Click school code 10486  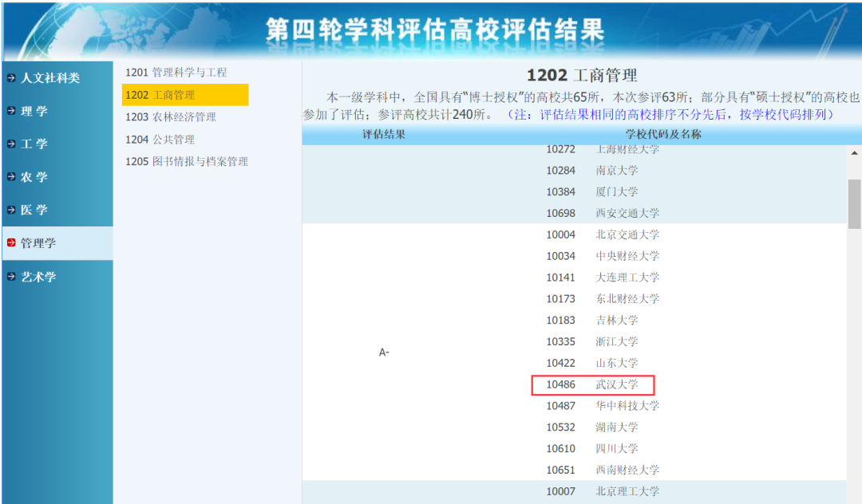[x=560, y=384]
